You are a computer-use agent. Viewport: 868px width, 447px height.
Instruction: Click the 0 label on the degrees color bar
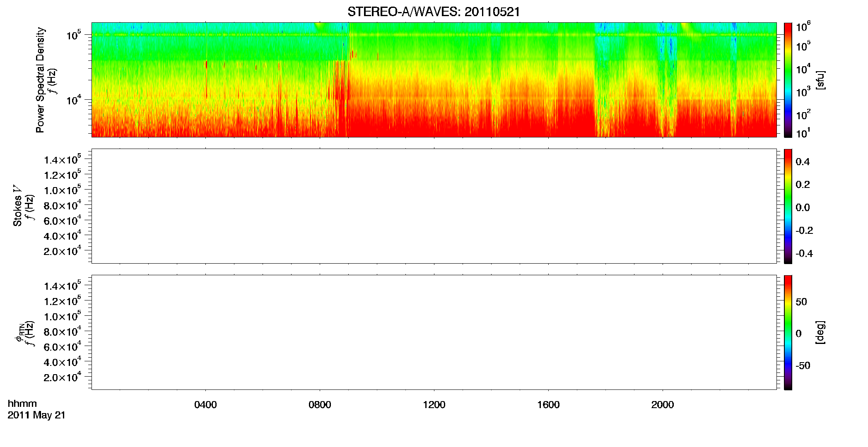pos(799,334)
